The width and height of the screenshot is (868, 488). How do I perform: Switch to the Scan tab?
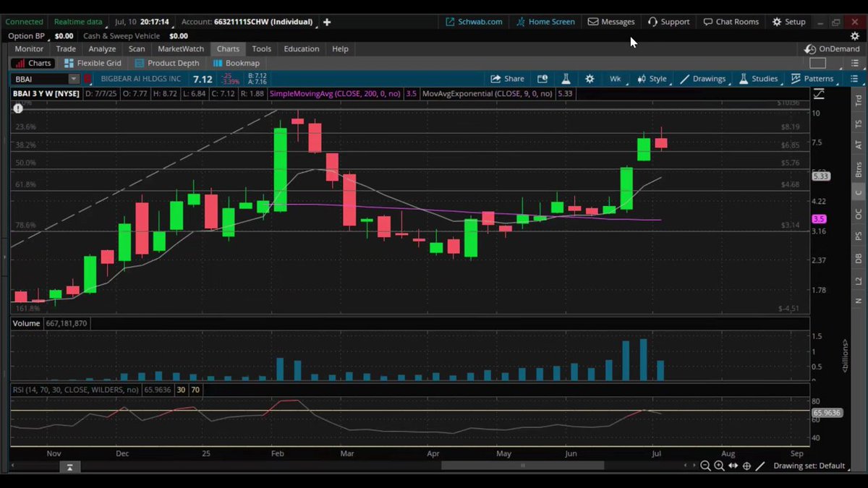click(x=137, y=49)
